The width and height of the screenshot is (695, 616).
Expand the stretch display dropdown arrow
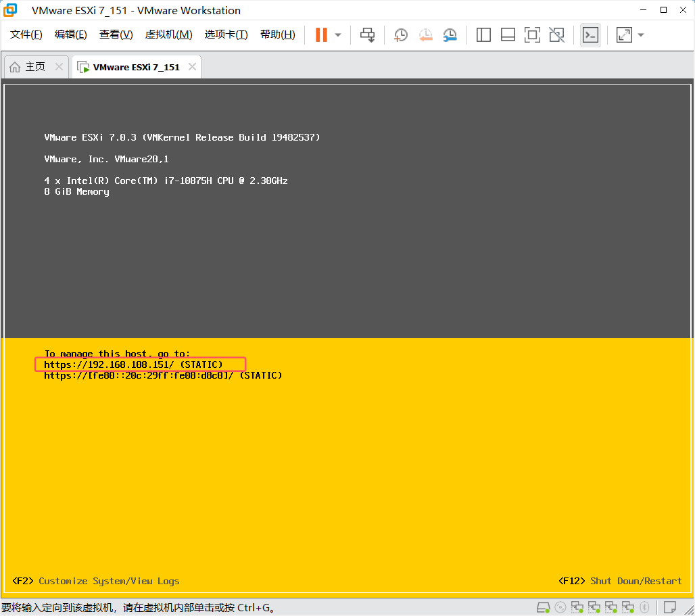click(x=641, y=35)
